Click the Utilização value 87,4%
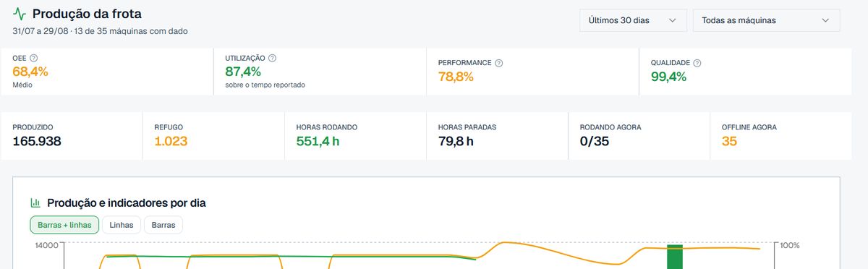This screenshot has height=269, width=868. click(243, 72)
